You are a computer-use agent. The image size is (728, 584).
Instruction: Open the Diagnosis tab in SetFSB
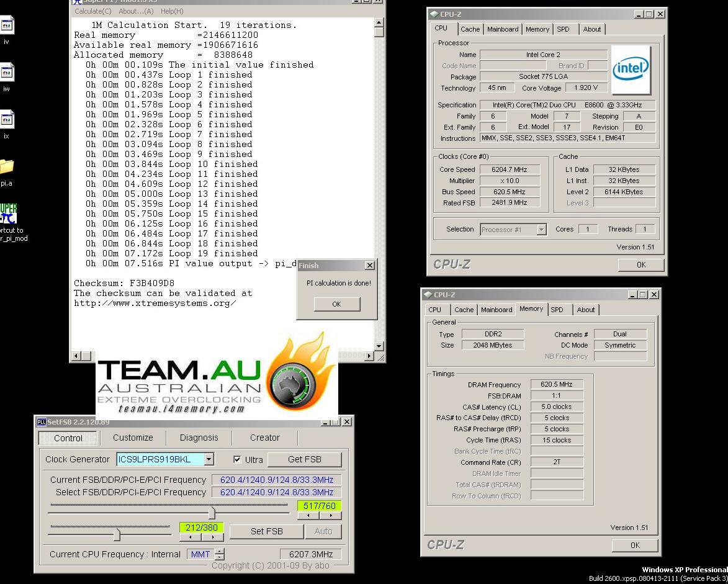[199, 438]
